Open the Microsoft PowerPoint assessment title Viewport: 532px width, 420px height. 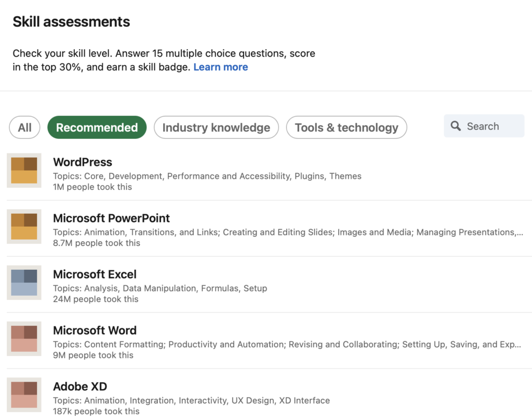pos(111,218)
